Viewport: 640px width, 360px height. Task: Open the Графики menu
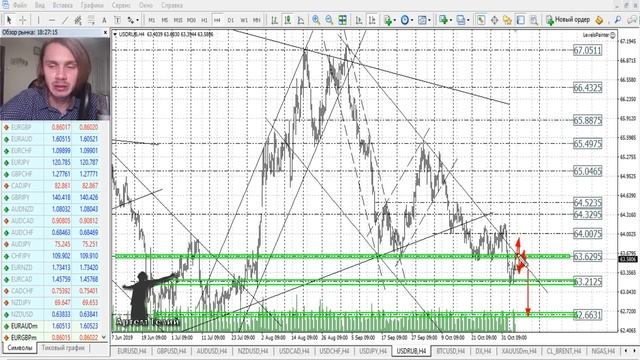tap(92, 5)
